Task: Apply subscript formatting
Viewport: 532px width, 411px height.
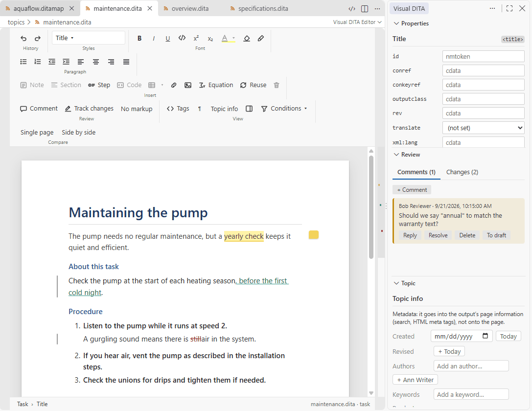Action: [210, 38]
